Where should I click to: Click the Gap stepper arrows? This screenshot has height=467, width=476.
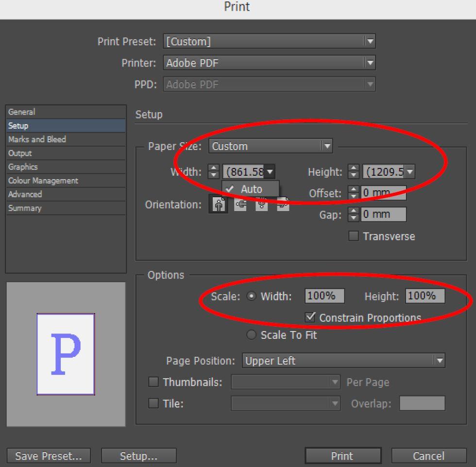click(354, 214)
